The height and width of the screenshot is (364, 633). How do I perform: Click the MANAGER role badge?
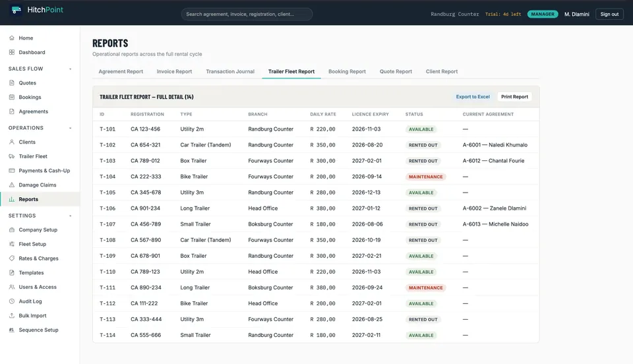point(543,14)
